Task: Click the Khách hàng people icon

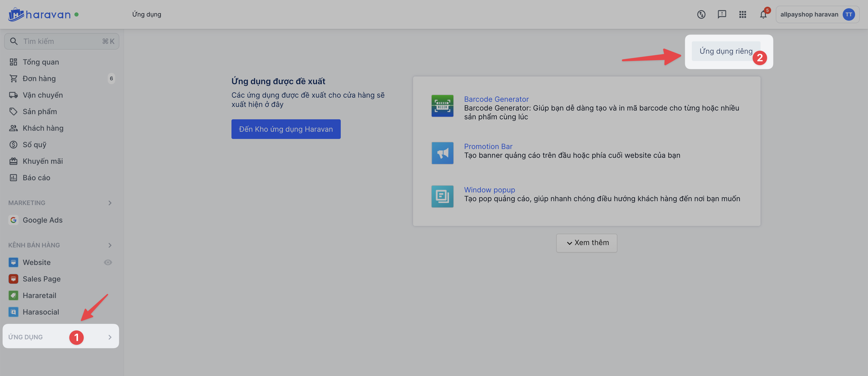Action: tap(13, 128)
